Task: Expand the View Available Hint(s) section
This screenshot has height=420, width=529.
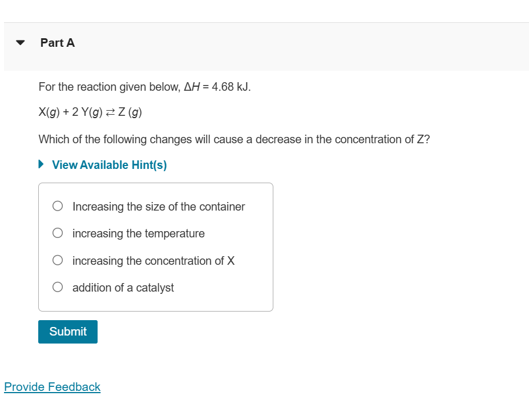Action: click(x=108, y=164)
